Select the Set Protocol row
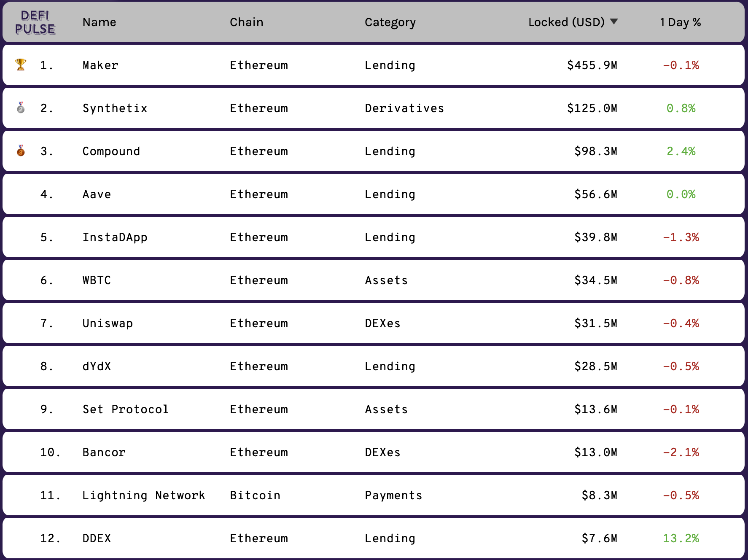The height and width of the screenshot is (560, 748). pyautogui.click(x=374, y=409)
